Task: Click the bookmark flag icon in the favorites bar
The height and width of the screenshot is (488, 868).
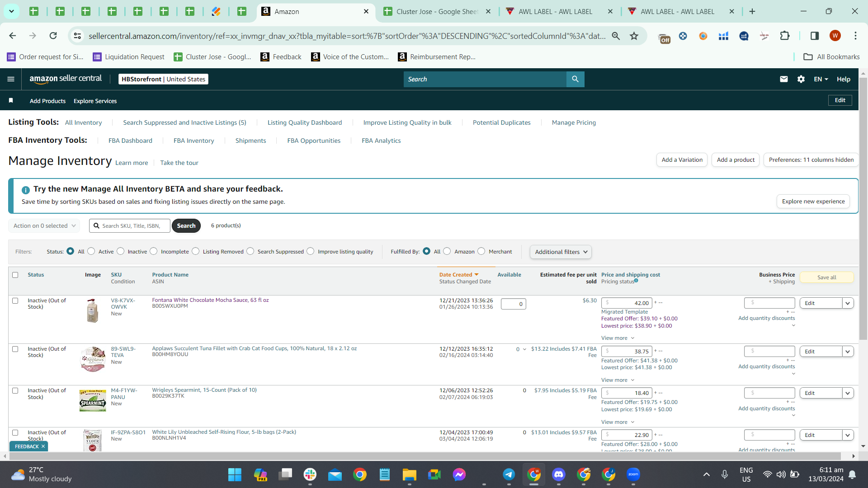Action: (11, 100)
